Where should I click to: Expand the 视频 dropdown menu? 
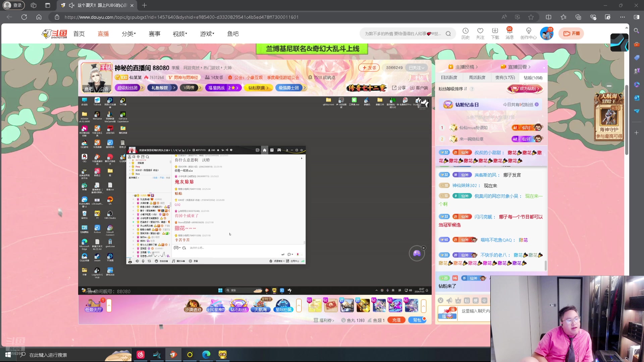tap(180, 34)
